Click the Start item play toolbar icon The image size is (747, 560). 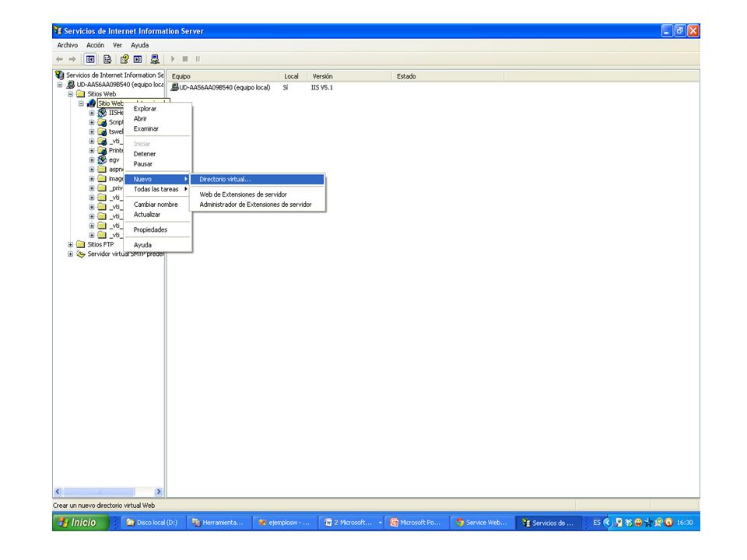(173, 59)
